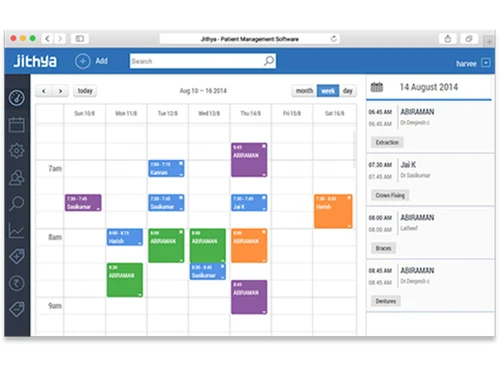Click the calendar's vertical scrollbar
This screenshot has width=500, height=375.
(354, 149)
